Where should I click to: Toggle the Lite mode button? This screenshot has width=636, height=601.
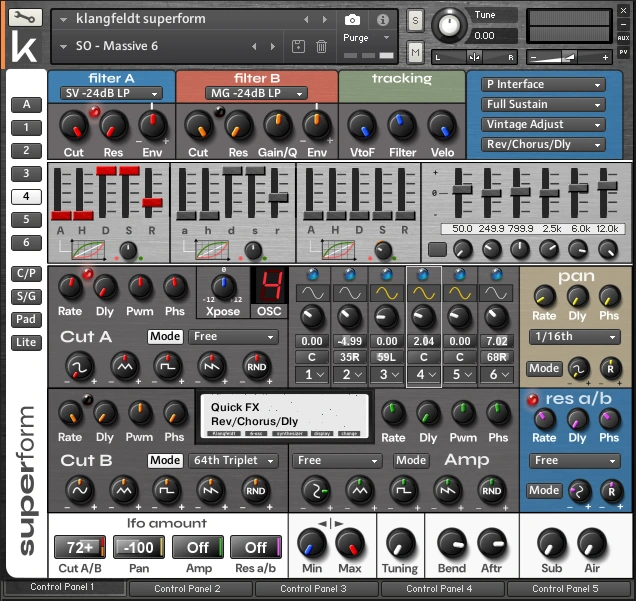[x=26, y=342]
